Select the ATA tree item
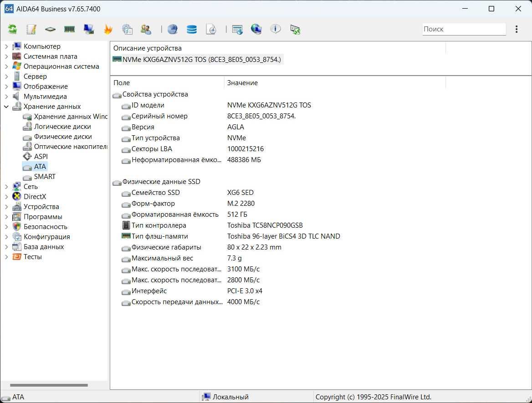Screen dimensions: 532x403 click(40, 167)
